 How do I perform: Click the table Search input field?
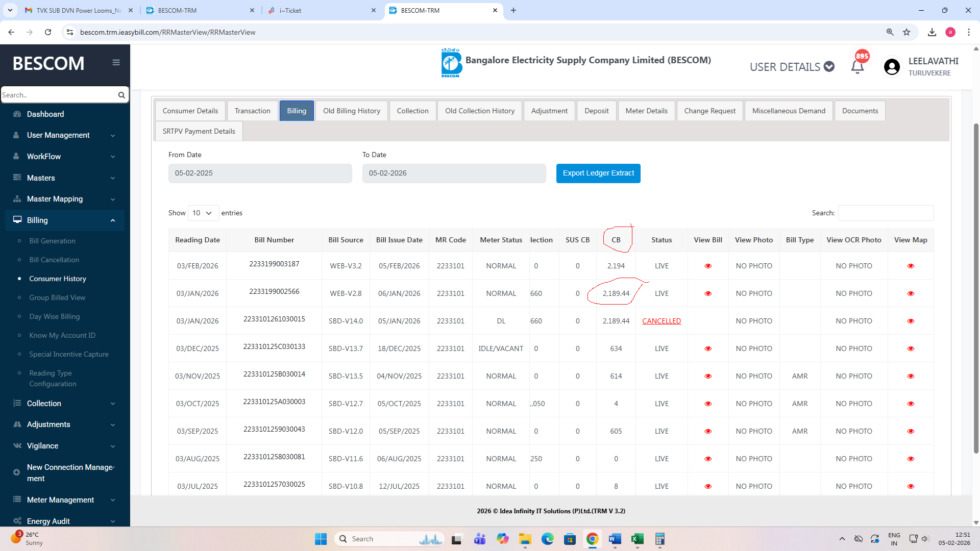pos(886,213)
